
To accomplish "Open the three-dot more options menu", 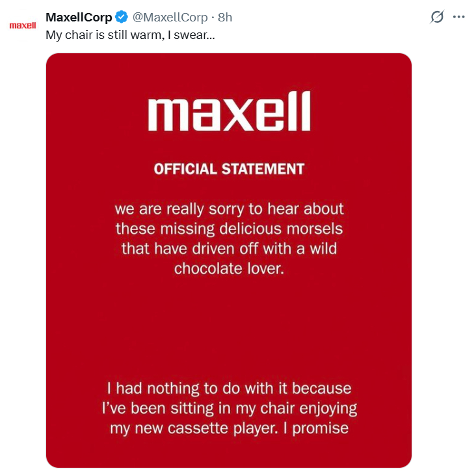I will tap(459, 18).
